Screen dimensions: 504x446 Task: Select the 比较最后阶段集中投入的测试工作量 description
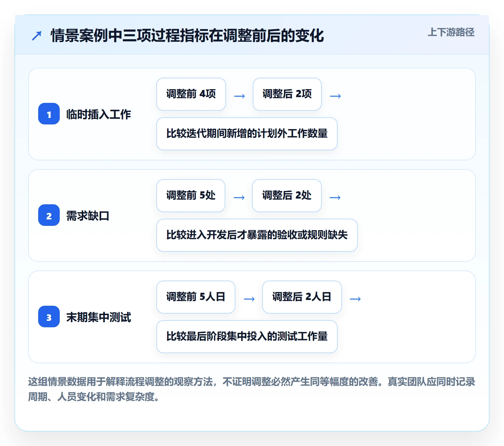click(x=247, y=337)
